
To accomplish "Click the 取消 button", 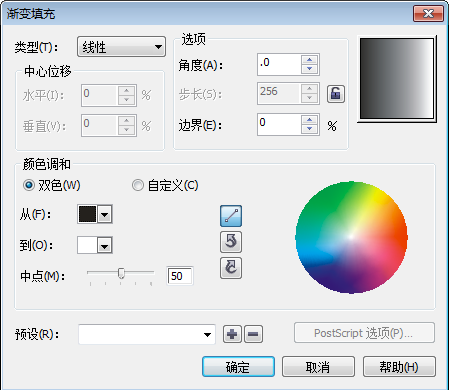I will (318, 367).
